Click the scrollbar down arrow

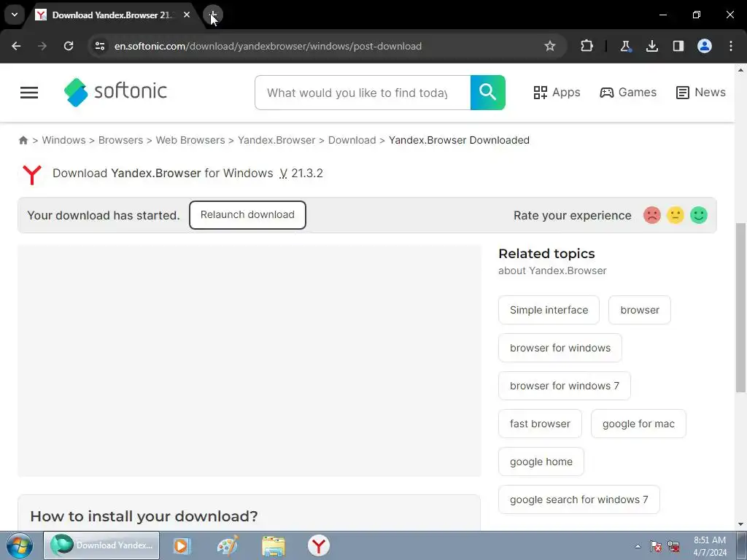tap(740, 524)
